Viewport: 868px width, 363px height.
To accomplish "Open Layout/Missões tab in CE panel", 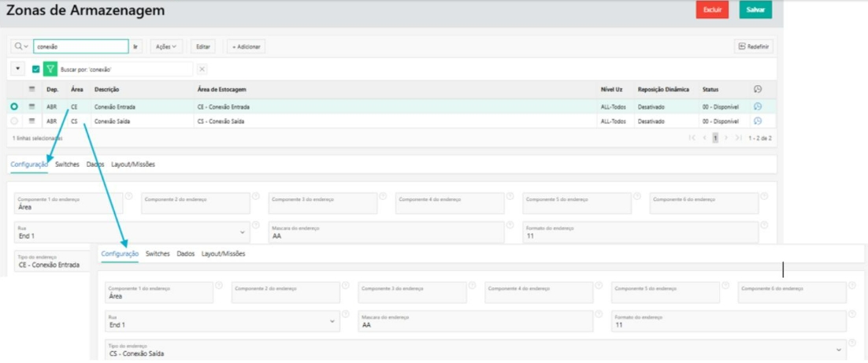I will [x=133, y=165].
